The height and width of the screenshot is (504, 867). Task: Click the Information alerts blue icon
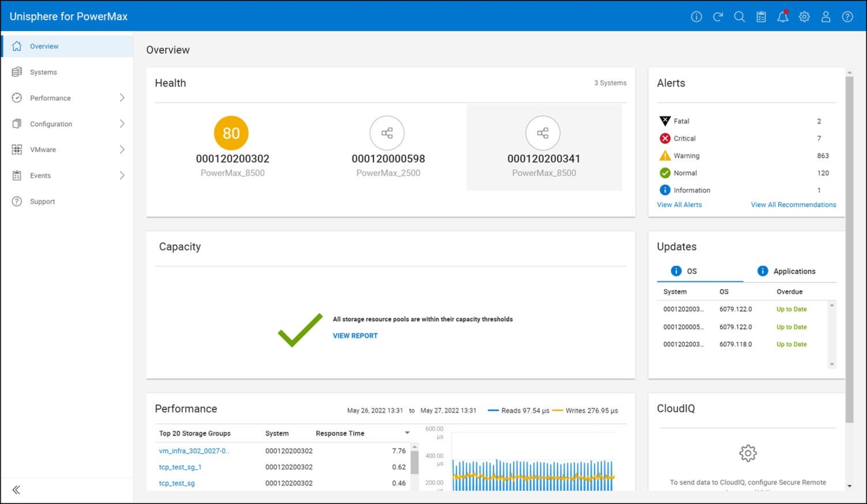(x=665, y=190)
